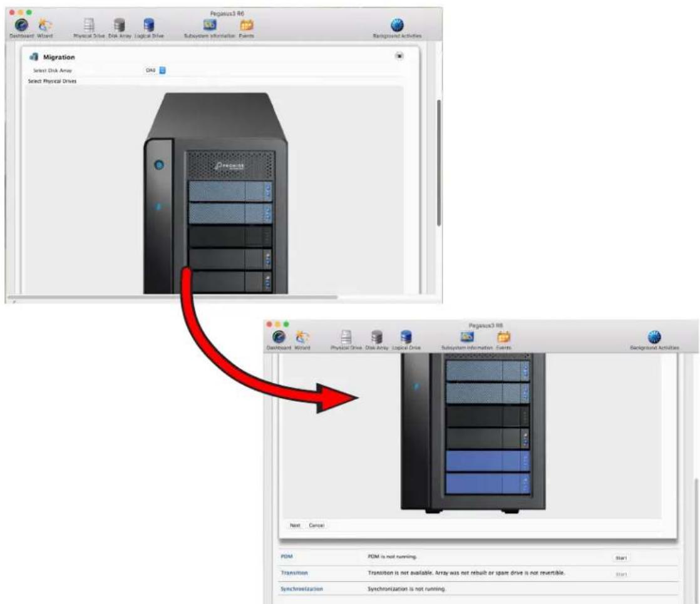Open Physical Drive in the Migration heading window

[89, 28]
